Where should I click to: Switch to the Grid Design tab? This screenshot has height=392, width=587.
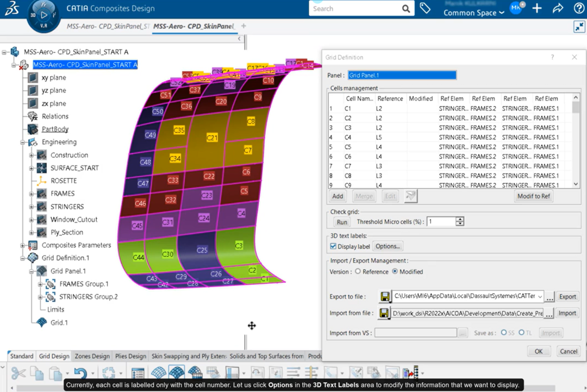tap(54, 356)
